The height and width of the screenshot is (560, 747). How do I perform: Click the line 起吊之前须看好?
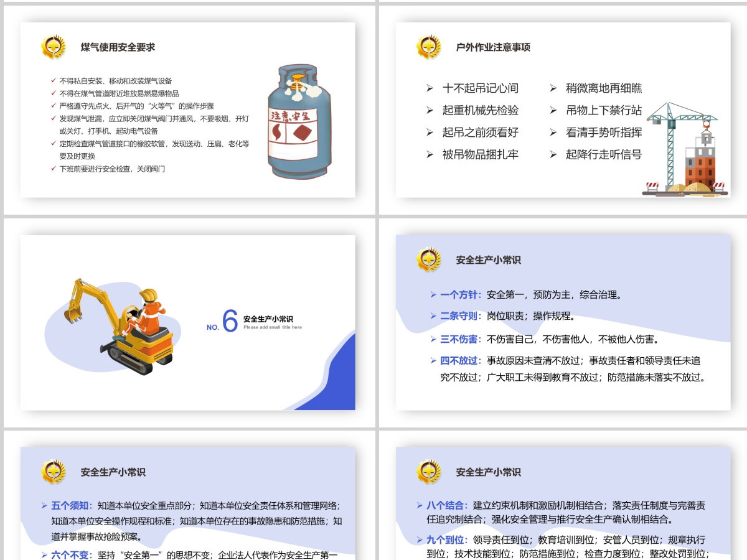point(480,133)
